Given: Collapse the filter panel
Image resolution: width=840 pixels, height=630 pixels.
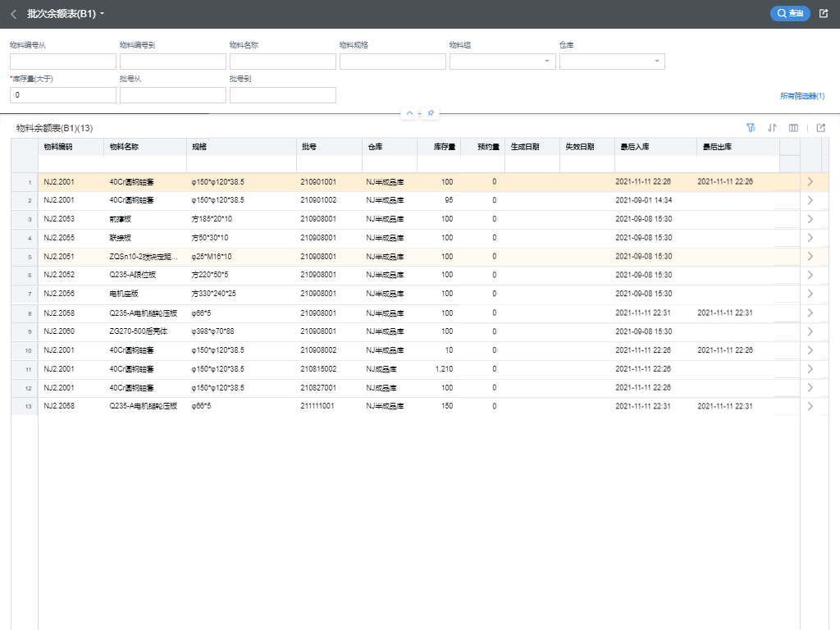Looking at the screenshot, I should [410, 113].
